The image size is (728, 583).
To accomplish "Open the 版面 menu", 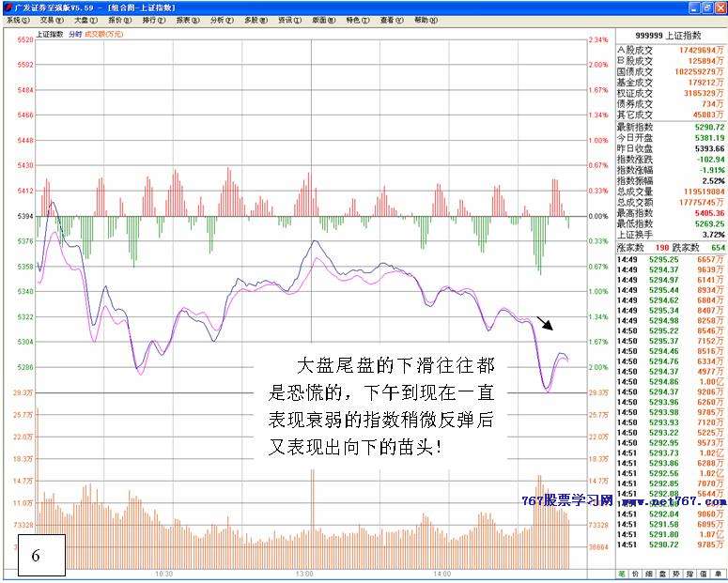I will [323, 21].
